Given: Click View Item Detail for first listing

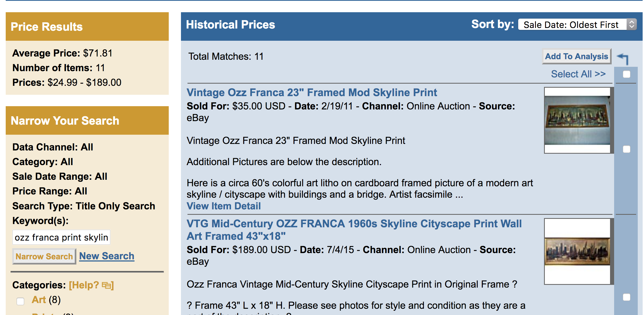Looking at the screenshot, I should pos(224,206).
